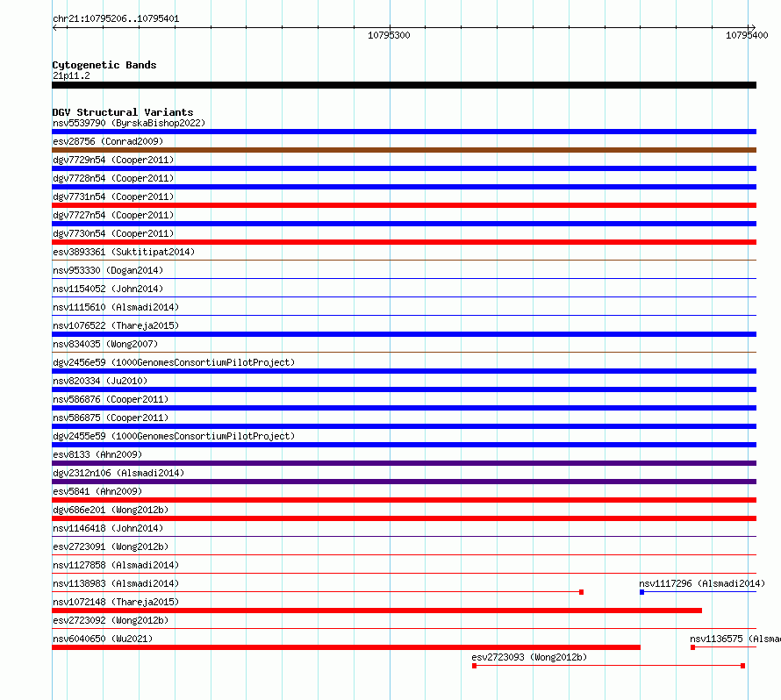Click the red nsv1072148 variant bar
Image resolution: width=781 pixels, height=700 pixels.
tap(377, 611)
